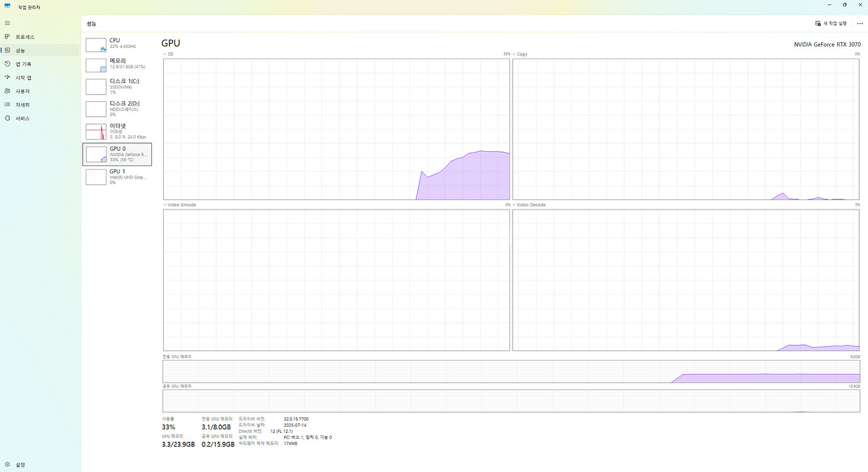Viewport: 868px width, 472px height.
Task: Select CPU in the performance list
Action: coord(117,43)
